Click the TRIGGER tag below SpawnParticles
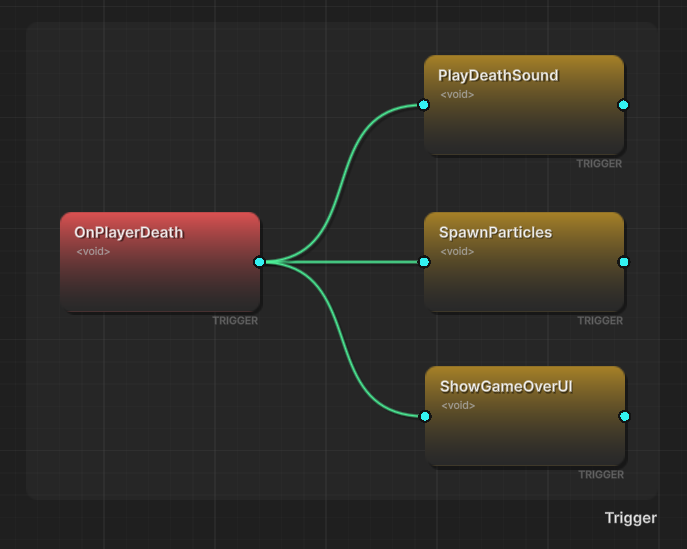Screen dimensions: 687x549 pyautogui.click(x=599, y=321)
